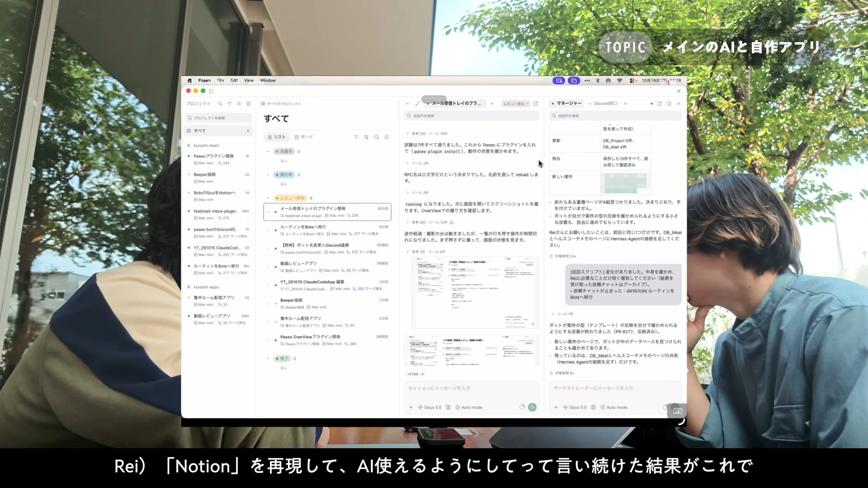Switch to リスト view
The width and height of the screenshot is (868, 488).
(277, 137)
